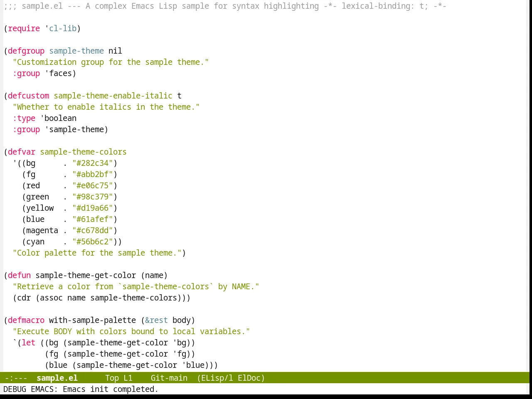Click the string "Customization group for the sample theme."
Viewport: 532px width, 399px height.
click(x=111, y=62)
